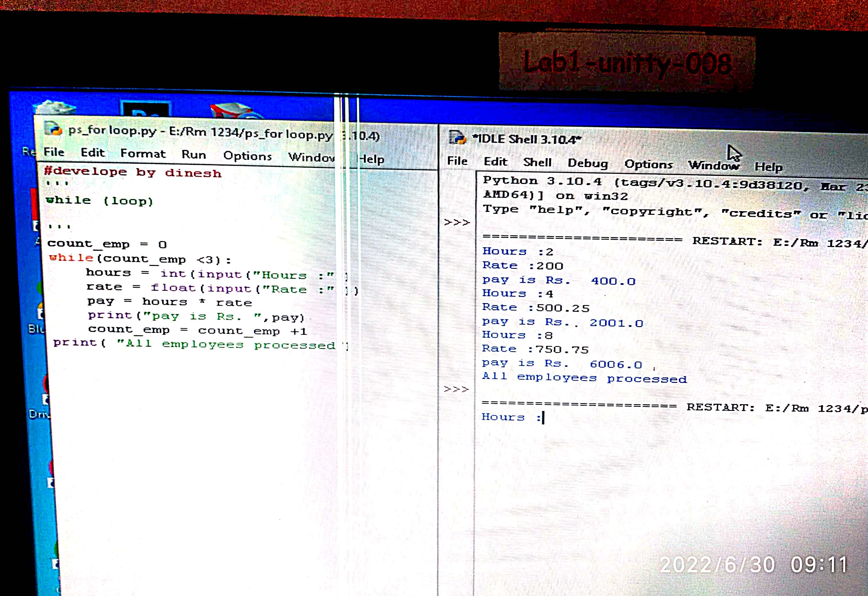Image resolution: width=868 pixels, height=596 pixels.
Task: Open the Shell menu in IDLE Shell
Action: tap(537, 162)
